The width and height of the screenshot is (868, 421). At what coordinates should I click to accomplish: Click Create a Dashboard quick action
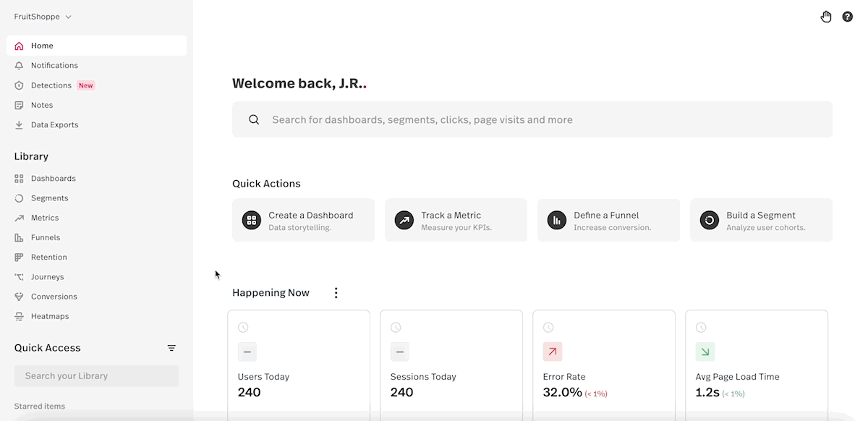point(304,221)
